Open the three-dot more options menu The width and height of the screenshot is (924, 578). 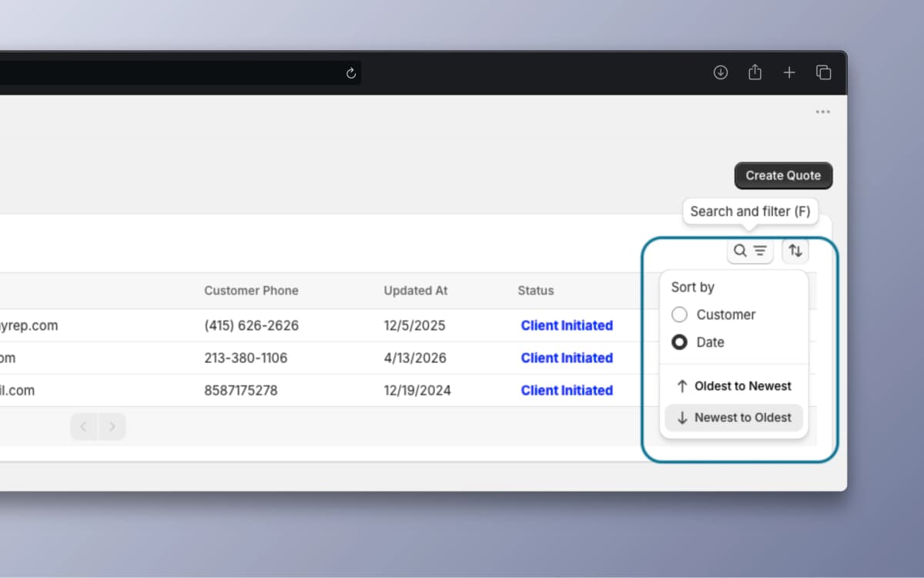(823, 113)
